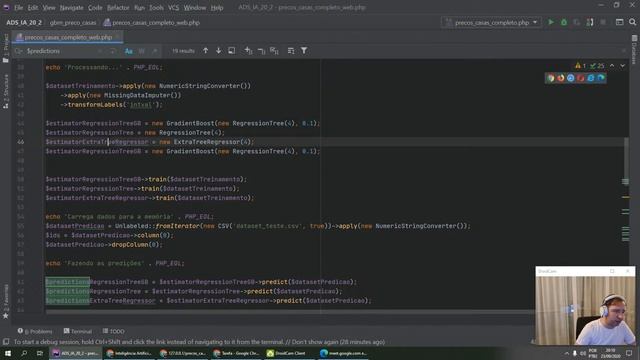This screenshot has height=360, width=640.
Task: Open the Terminal tool window
Action: click(x=78, y=331)
